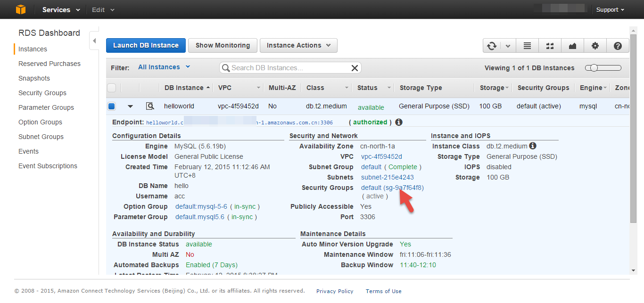Open the Engine column dropdown arrow
Screen dimensions: 644x303
(605, 88)
